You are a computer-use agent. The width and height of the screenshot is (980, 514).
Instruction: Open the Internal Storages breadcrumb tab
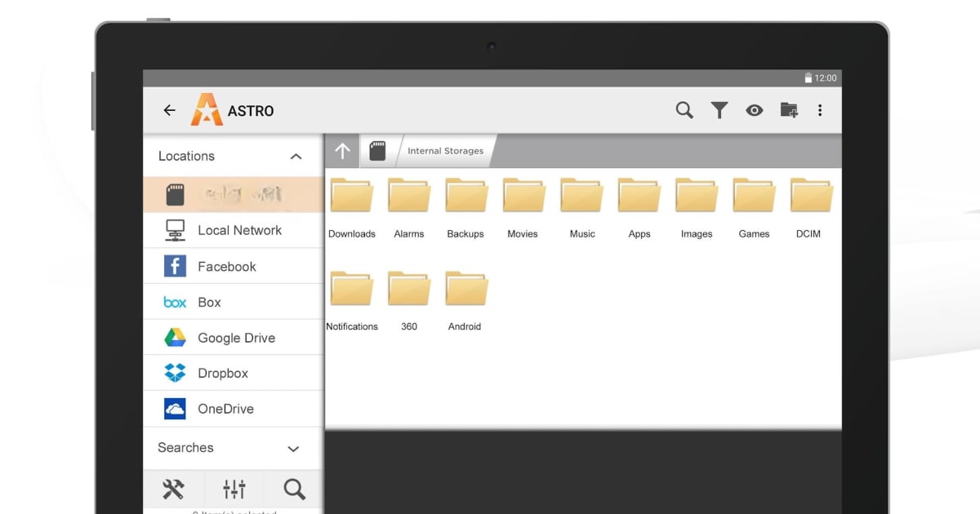[x=445, y=150]
